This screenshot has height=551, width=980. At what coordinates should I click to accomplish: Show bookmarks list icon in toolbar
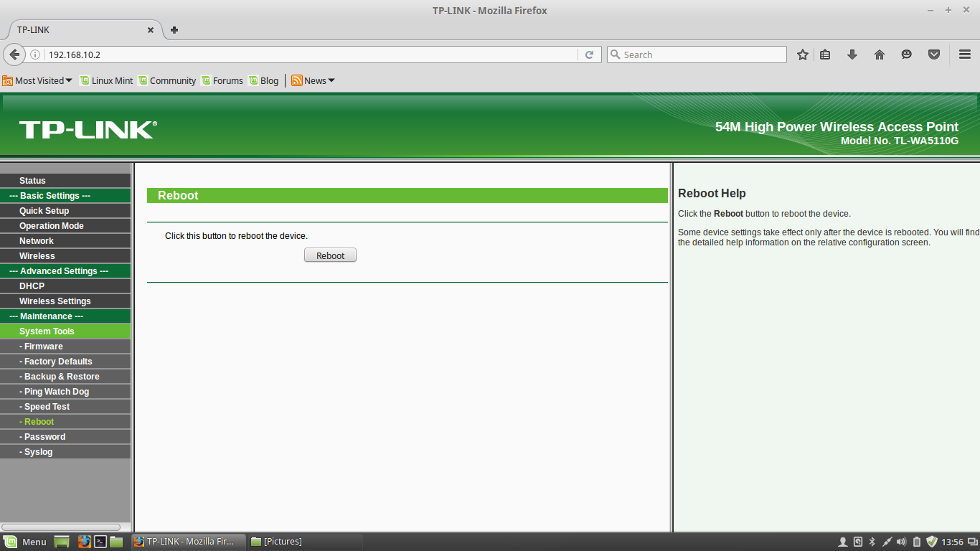click(x=825, y=55)
